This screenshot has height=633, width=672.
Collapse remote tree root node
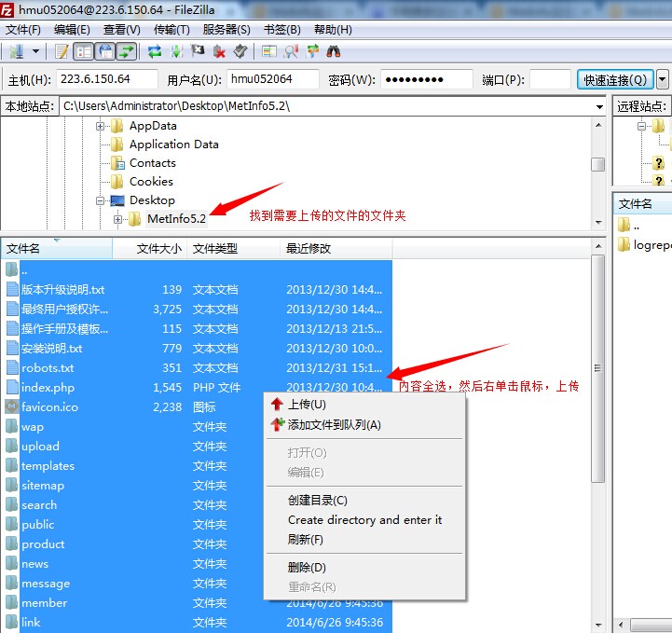(x=641, y=126)
